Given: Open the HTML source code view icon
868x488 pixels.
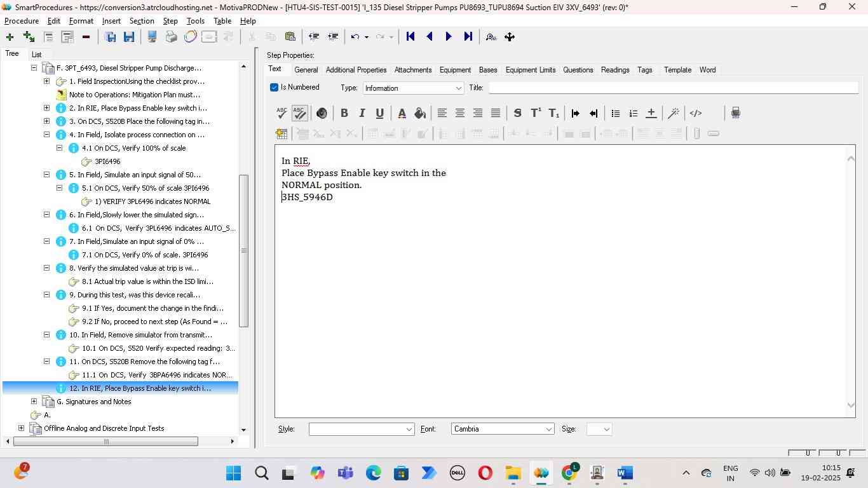Looking at the screenshot, I should pos(696,113).
